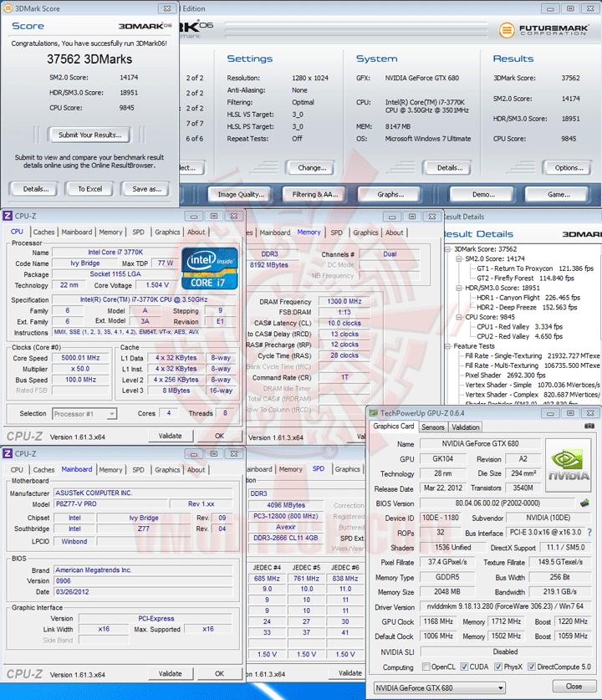Viewport: 602px width, 700px height.
Task: Click Details... under System section
Action: point(449,168)
